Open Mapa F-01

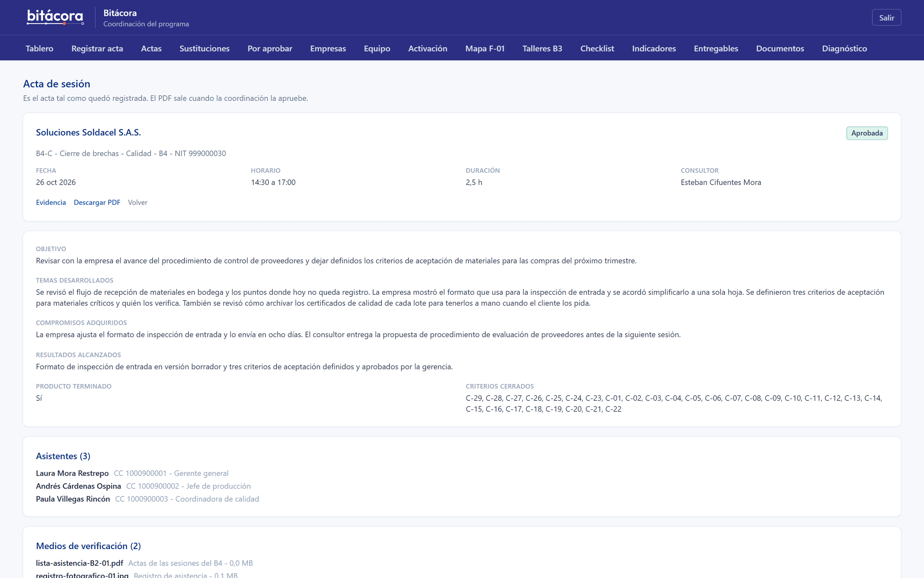(x=485, y=48)
